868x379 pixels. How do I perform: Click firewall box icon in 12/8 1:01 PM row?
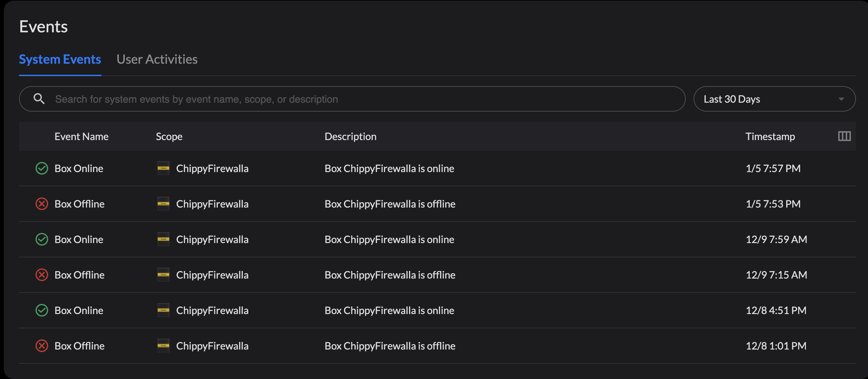164,346
